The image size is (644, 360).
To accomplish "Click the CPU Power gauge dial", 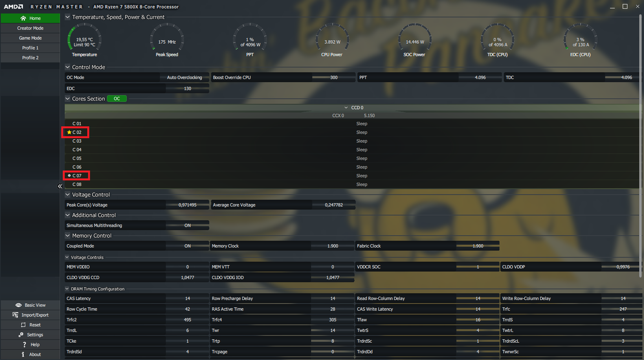I will 333,38.
